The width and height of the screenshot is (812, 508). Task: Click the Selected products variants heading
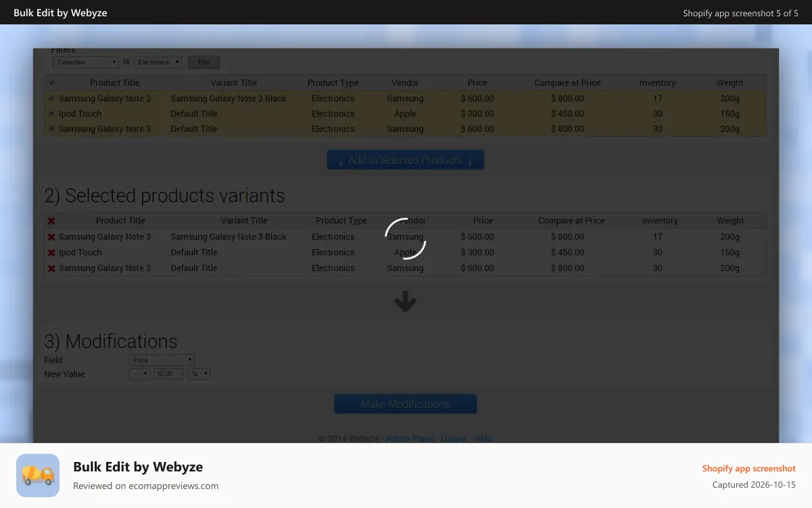pyautogui.click(x=164, y=196)
